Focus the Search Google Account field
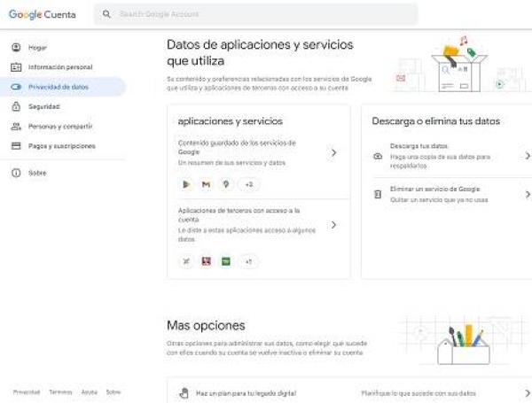Screen dimensions: 532x403 click(255, 14)
